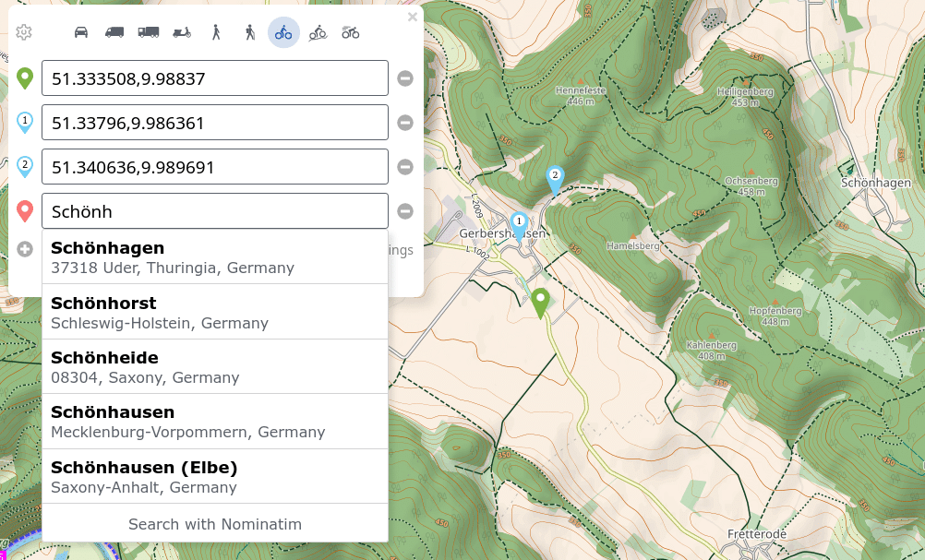This screenshot has height=560, width=925.
Task: Select the active bicycle profile
Action: pos(283,32)
